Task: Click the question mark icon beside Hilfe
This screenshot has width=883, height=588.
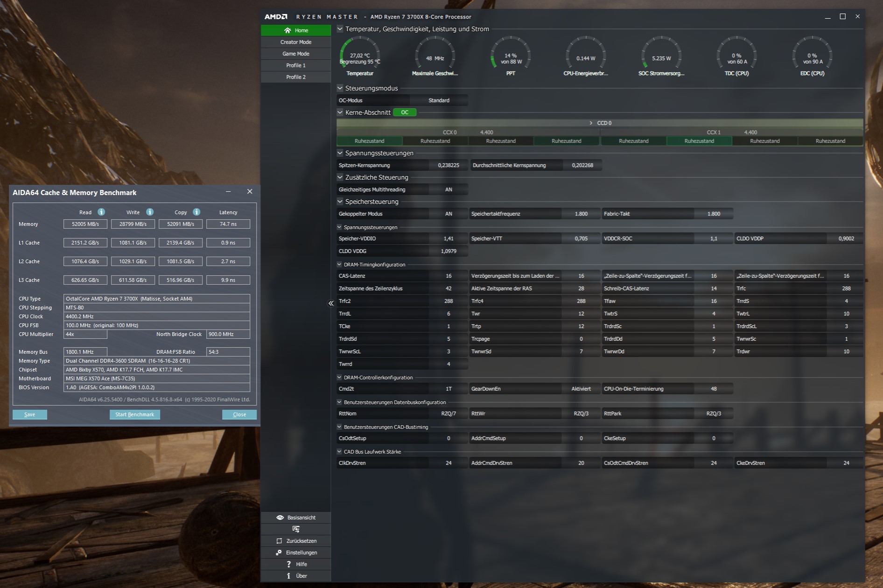Action: [x=289, y=564]
